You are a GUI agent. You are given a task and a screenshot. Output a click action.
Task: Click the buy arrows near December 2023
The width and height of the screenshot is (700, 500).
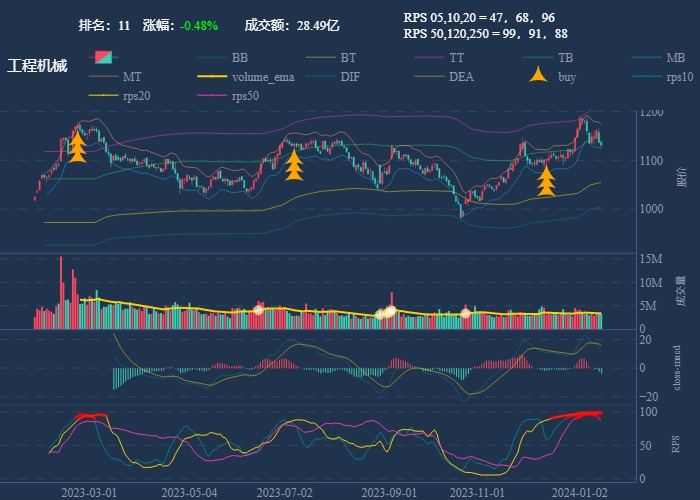(546, 181)
